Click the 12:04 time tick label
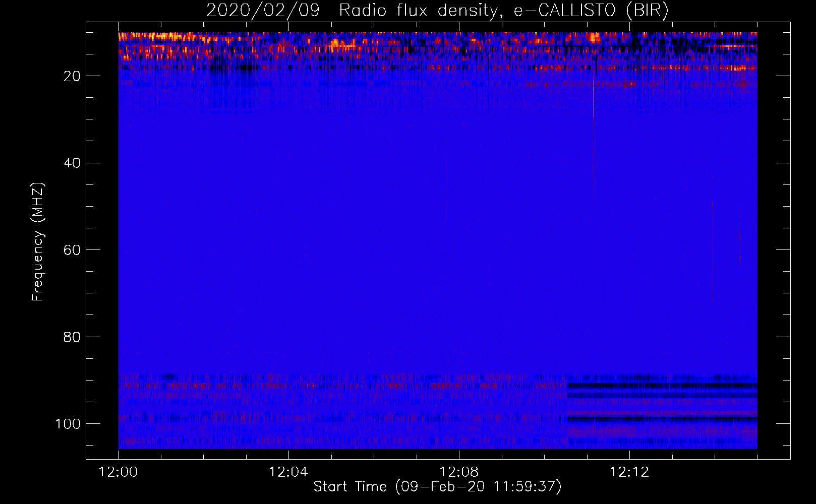The width and height of the screenshot is (816, 504). point(288,472)
